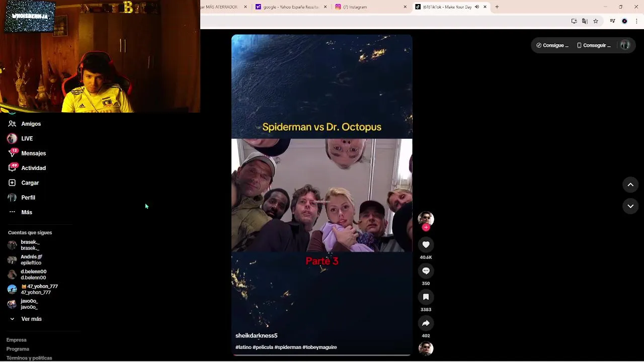Viewport: 644px width, 362px height.
Task: Click the 40.6K likes count
Action: tap(426, 257)
